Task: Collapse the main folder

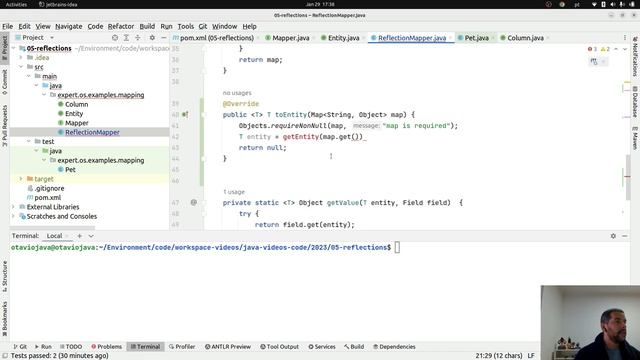Action: click(x=29, y=76)
